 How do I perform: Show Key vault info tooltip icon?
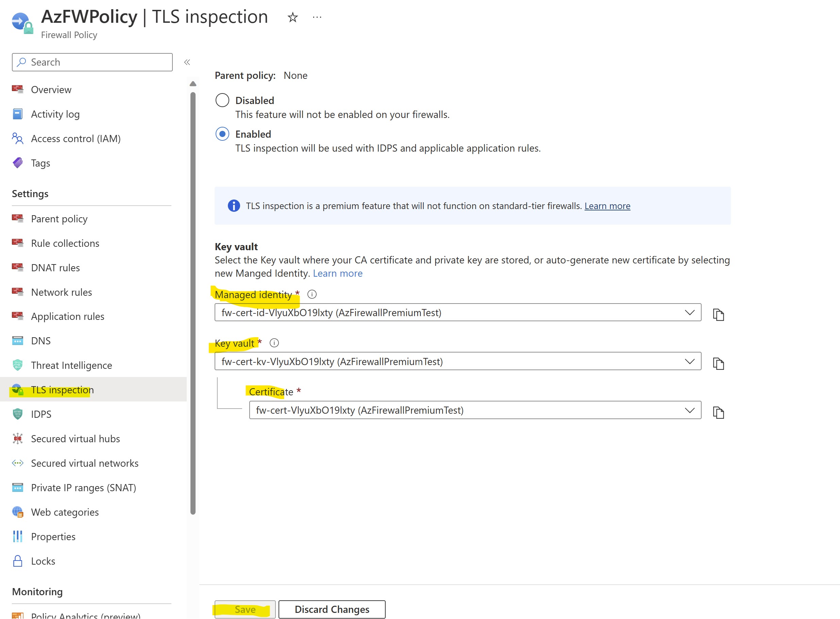[274, 343]
